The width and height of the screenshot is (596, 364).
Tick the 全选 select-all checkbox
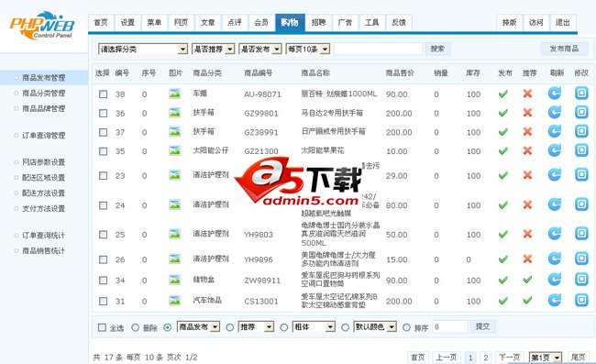(102, 327)
